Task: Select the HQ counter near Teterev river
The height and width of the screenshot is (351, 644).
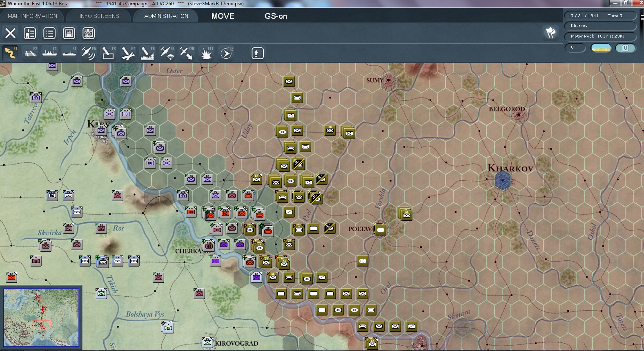Action: click(36, 97)
